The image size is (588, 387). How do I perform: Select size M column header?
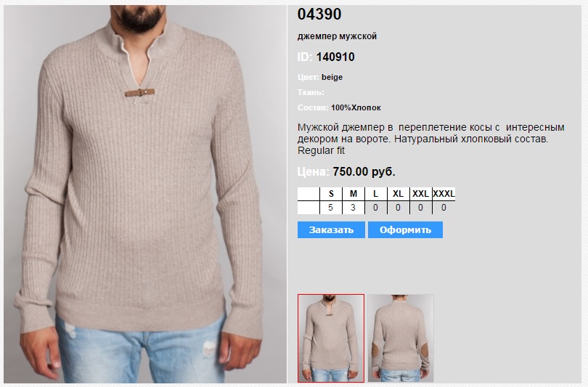tap(354, 194)
